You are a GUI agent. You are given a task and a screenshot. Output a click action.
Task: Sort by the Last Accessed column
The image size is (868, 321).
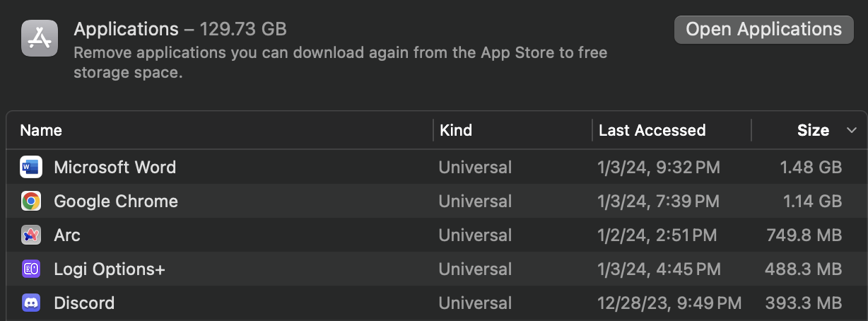[652, 131]
